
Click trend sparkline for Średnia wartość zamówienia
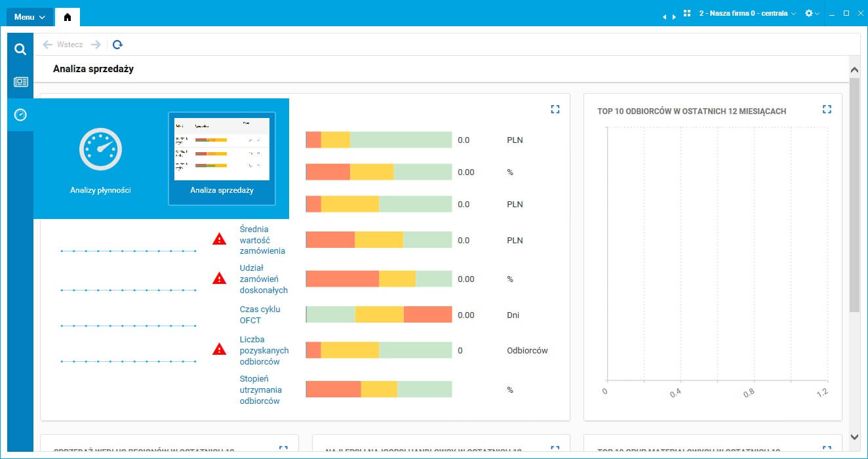tap(128, 250)
